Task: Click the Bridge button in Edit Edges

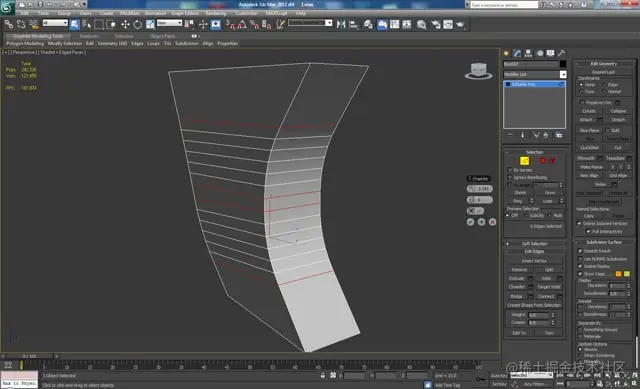Action: point(517,296)
